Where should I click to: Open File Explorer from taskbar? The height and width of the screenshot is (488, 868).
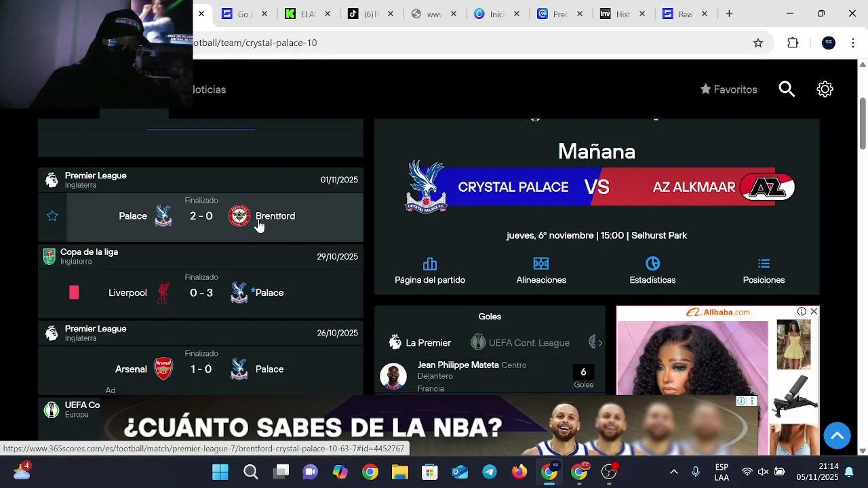[x=400, y=472]
